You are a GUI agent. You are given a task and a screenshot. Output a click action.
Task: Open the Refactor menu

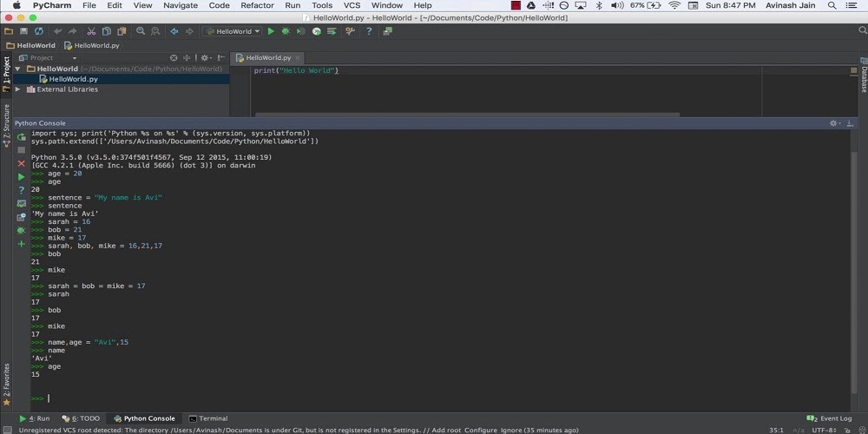pos(257,5)
